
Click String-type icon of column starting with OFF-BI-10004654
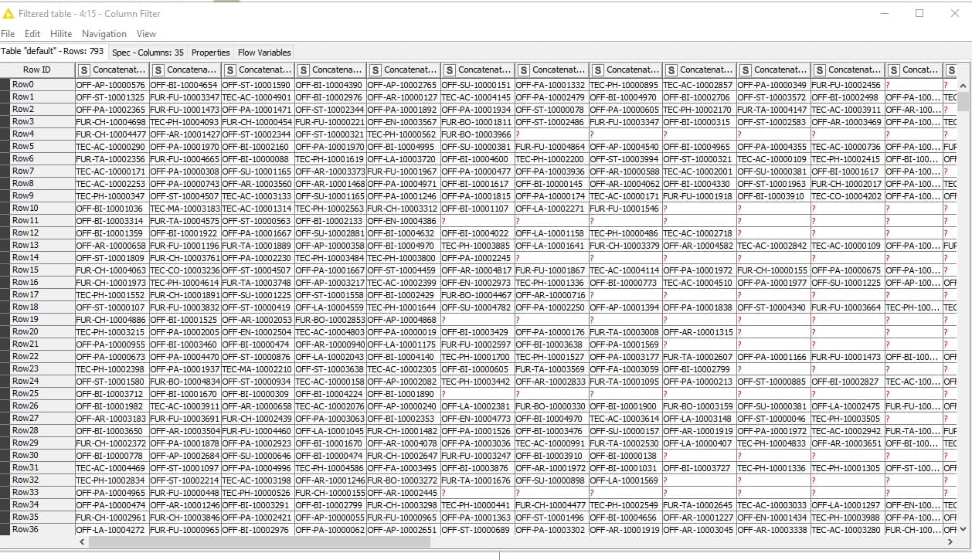157,70
